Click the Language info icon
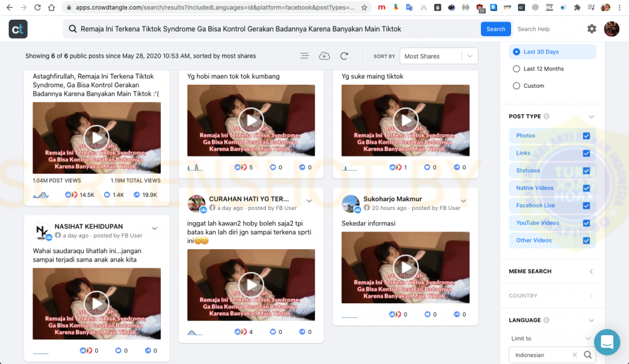 (546, 320)
